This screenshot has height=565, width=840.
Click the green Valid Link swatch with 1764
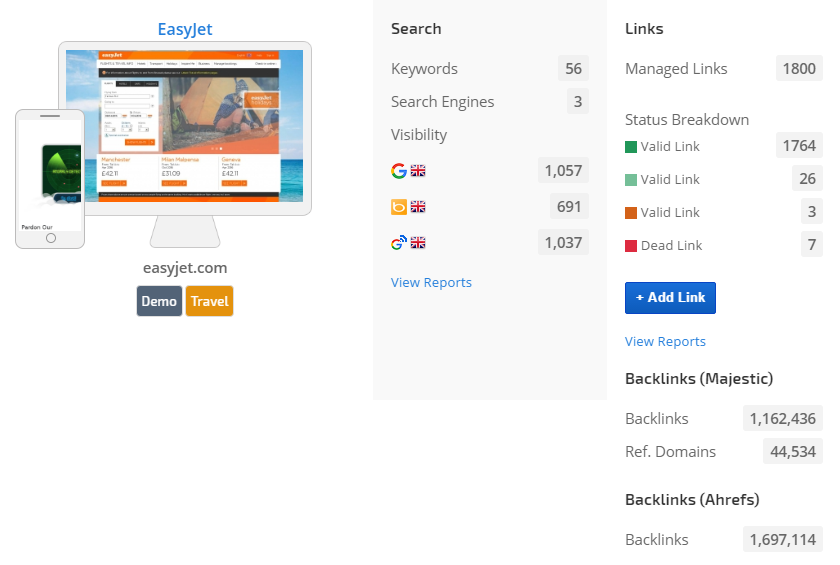tap(631, 147)
